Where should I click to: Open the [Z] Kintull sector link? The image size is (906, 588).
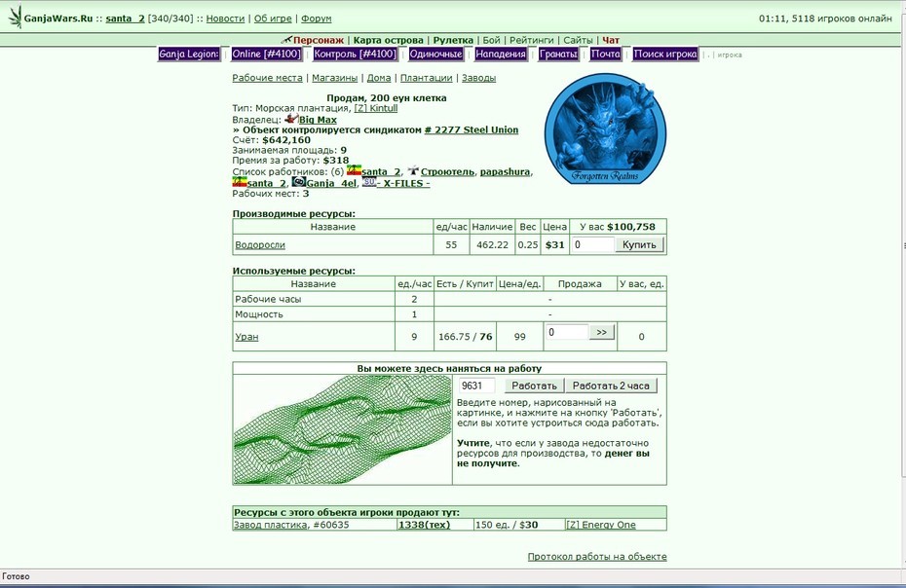(376, 108)
